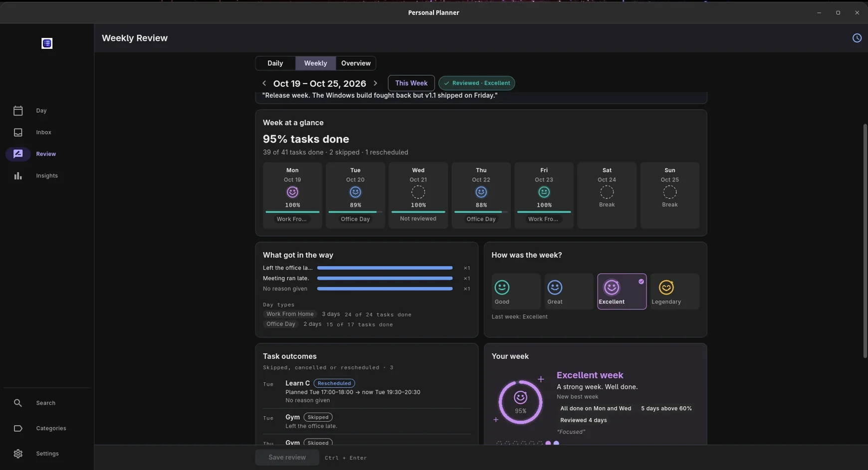The height and width of the screenshot is (470, 868).
Task: Open Categories tag icon
Action: 18,429
